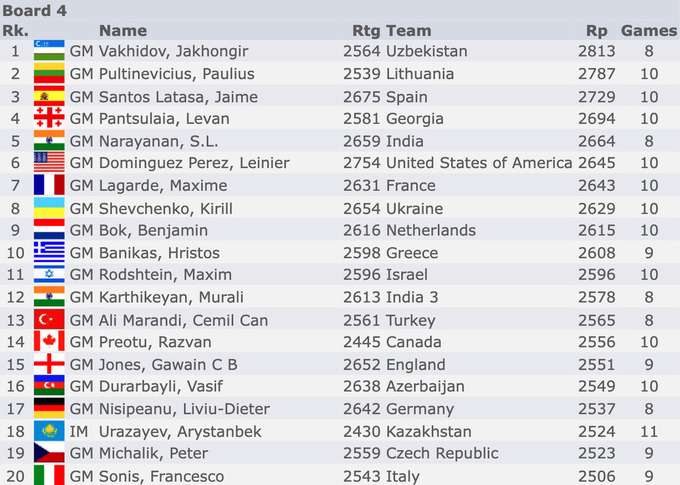
Task: Open the Netherlands team entry
Action: coord(431,230)
